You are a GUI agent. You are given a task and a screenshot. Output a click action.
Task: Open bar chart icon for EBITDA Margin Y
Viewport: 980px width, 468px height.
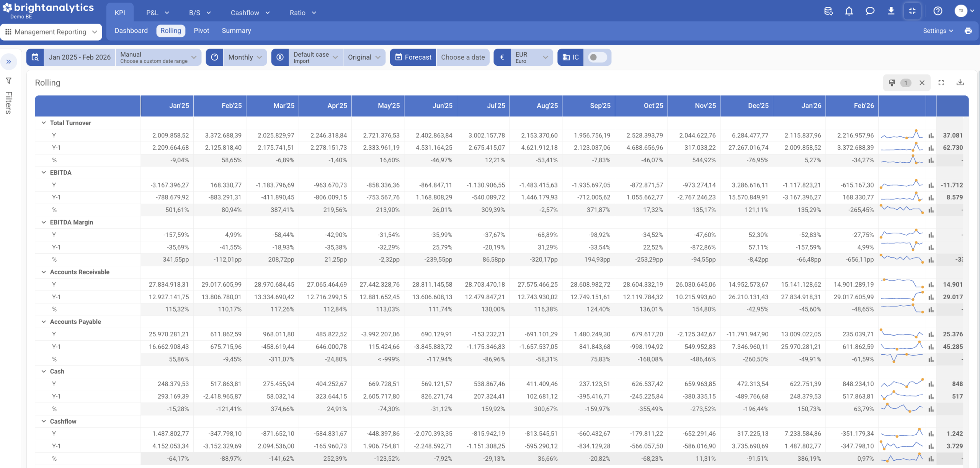(x=931, y=235)
